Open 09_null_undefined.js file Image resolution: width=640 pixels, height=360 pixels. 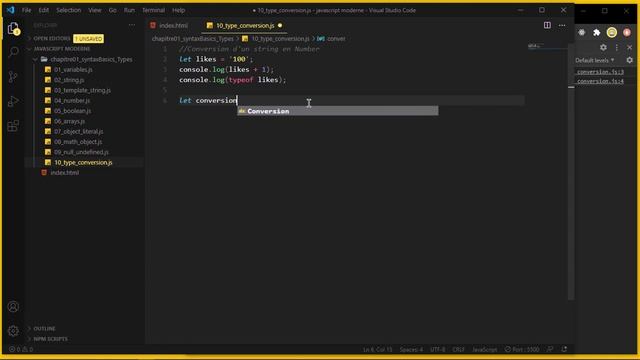[x=81, y=152]
